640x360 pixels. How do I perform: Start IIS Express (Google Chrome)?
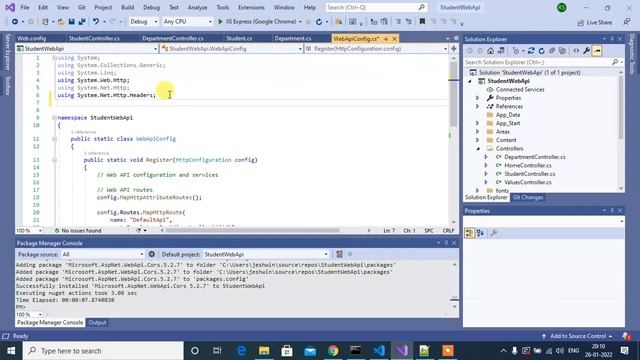[258, 22]
